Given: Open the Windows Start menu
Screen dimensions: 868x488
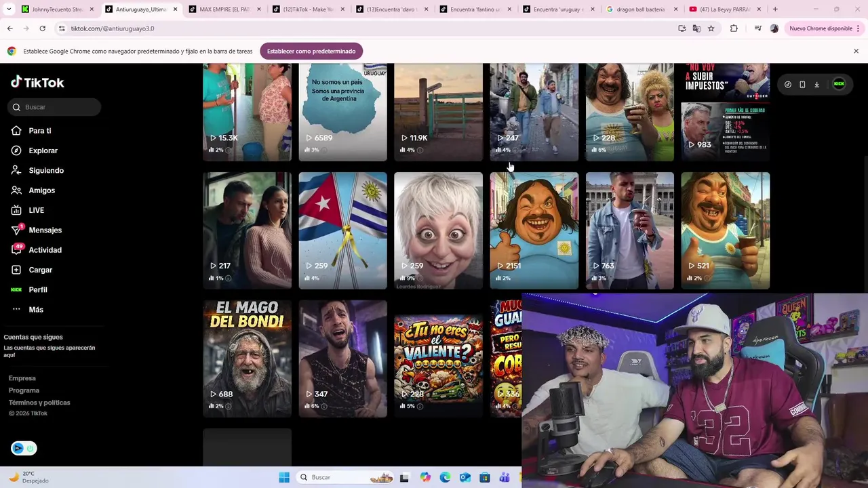Looking at the screenshot, I should (284, 477).
